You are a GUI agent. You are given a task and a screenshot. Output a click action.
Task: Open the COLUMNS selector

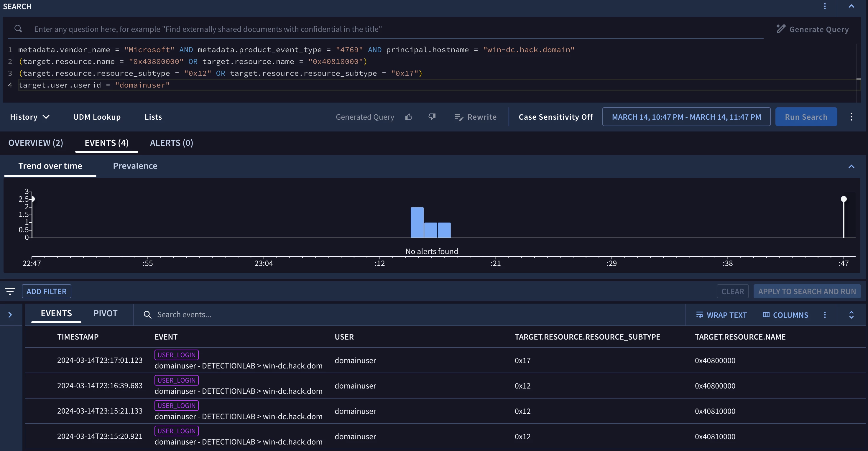(785, 315)
